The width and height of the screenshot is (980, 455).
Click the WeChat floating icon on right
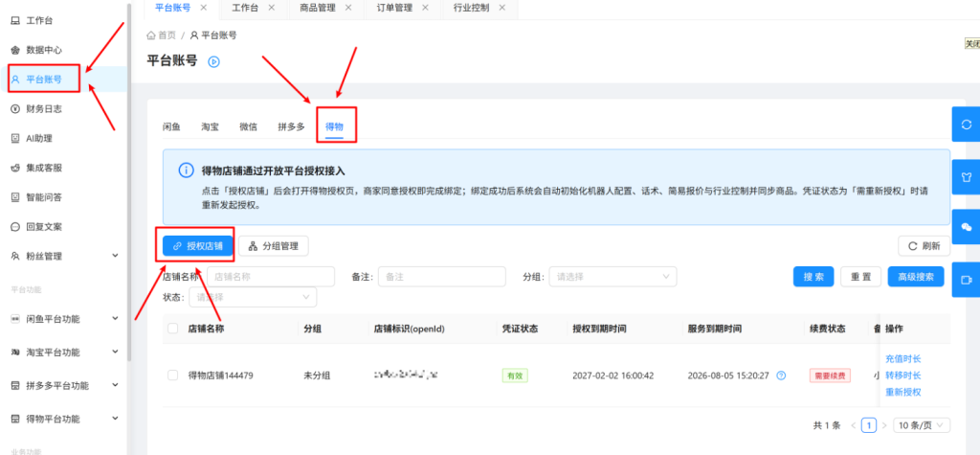click(966, 227)
